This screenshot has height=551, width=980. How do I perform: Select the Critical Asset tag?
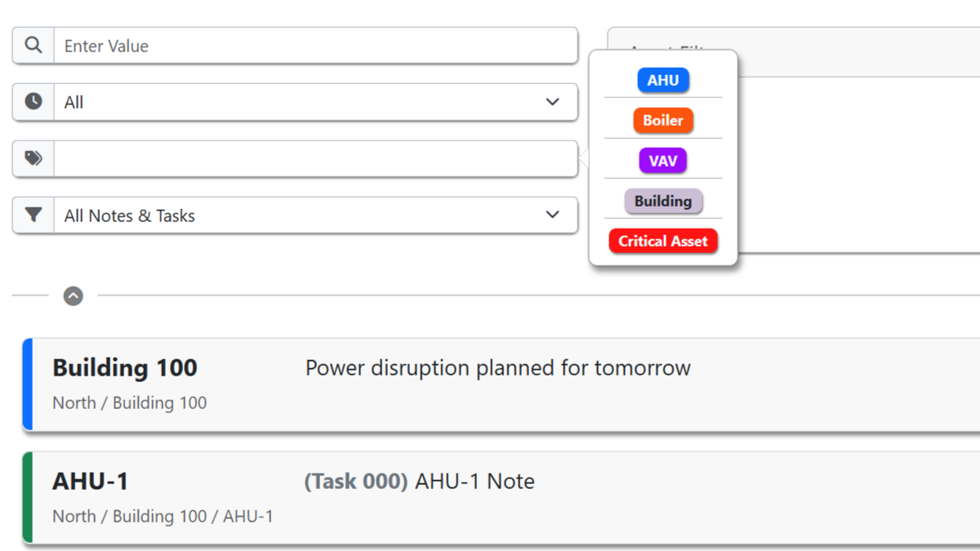click(663, 241)
